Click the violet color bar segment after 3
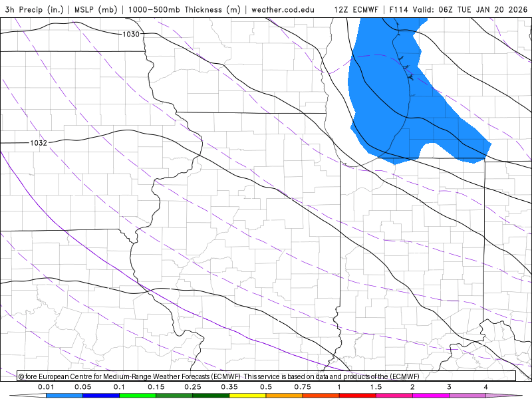Viewport: 532px width, 399px height. tap(467, 396)
